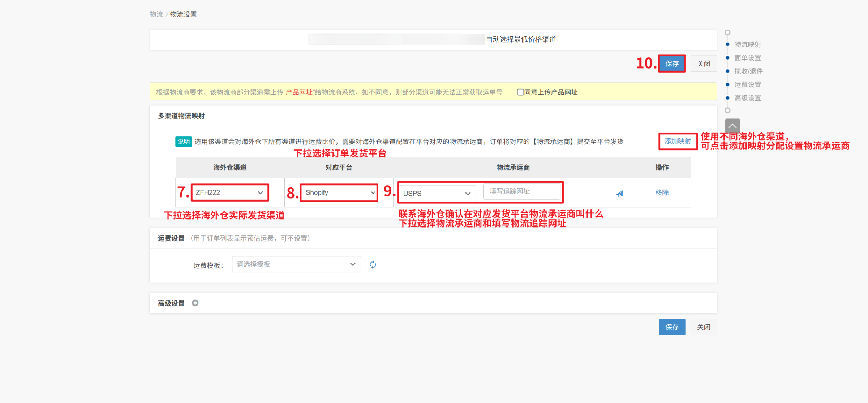Click 移除 to remove mapping row
Viewport: 868px width, 403px height.
tap(662, 192)
